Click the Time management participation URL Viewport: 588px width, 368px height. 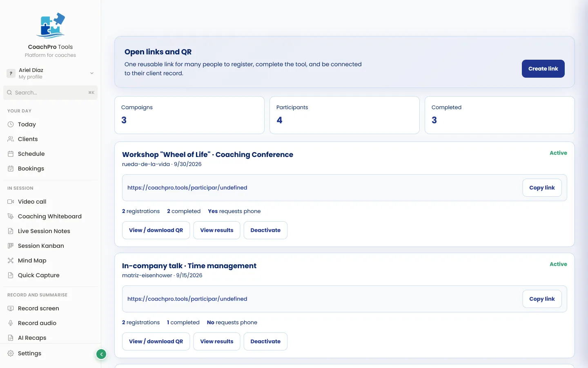pos(187,299)
